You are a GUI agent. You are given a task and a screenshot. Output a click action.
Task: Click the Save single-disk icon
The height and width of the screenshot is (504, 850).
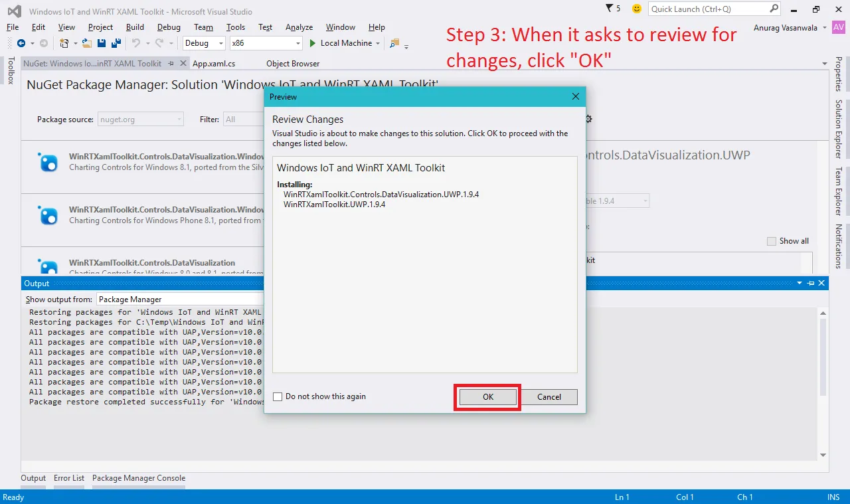coord(102,43)
